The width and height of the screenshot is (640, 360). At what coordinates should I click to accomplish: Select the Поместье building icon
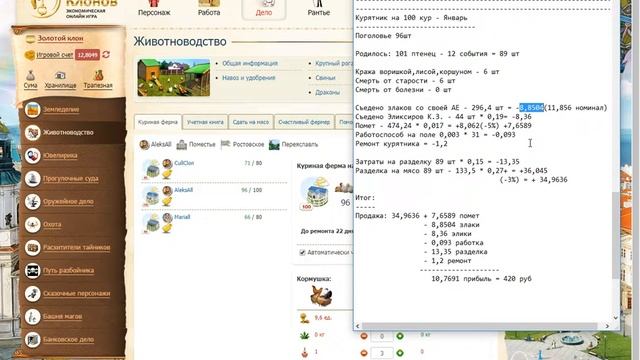[182, 144]
